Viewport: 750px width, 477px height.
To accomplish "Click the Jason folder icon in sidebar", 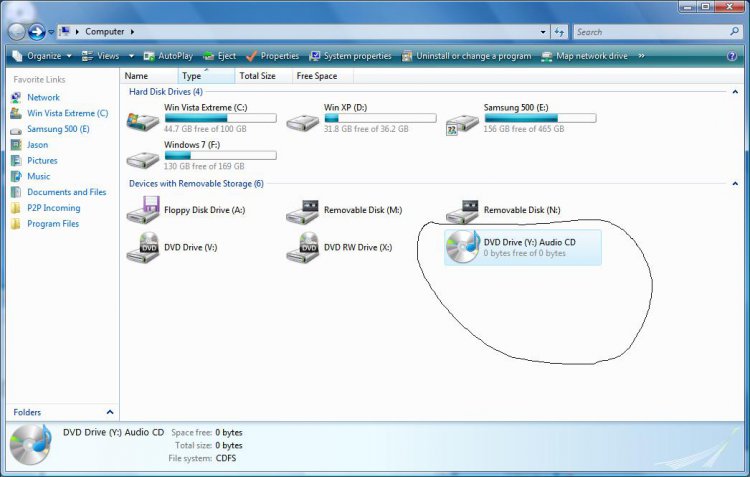I will tap(16, 144).
